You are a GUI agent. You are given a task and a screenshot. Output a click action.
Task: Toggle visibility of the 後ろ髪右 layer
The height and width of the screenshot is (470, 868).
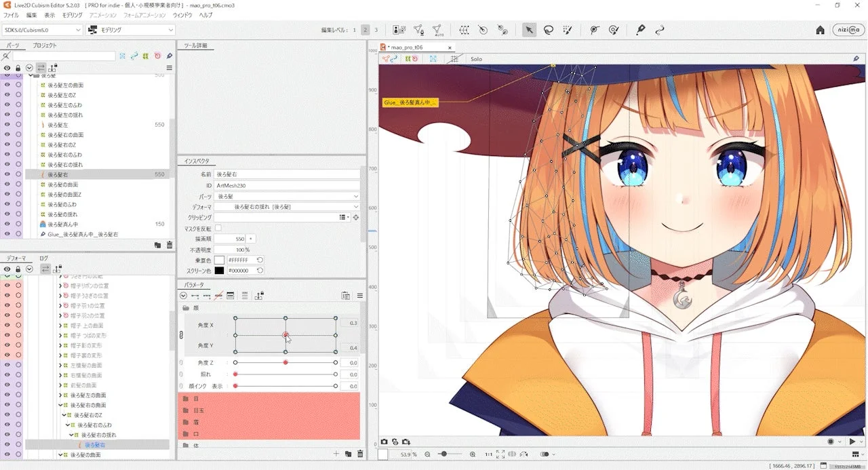pyautogui.click(x=6, y=174)
